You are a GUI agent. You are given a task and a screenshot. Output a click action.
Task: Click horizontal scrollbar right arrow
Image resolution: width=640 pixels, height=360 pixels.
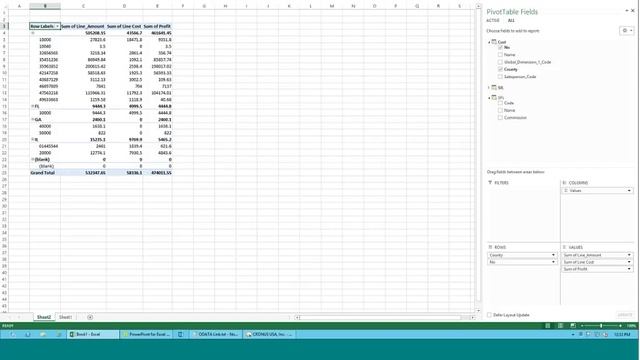[x=472, y=317]
